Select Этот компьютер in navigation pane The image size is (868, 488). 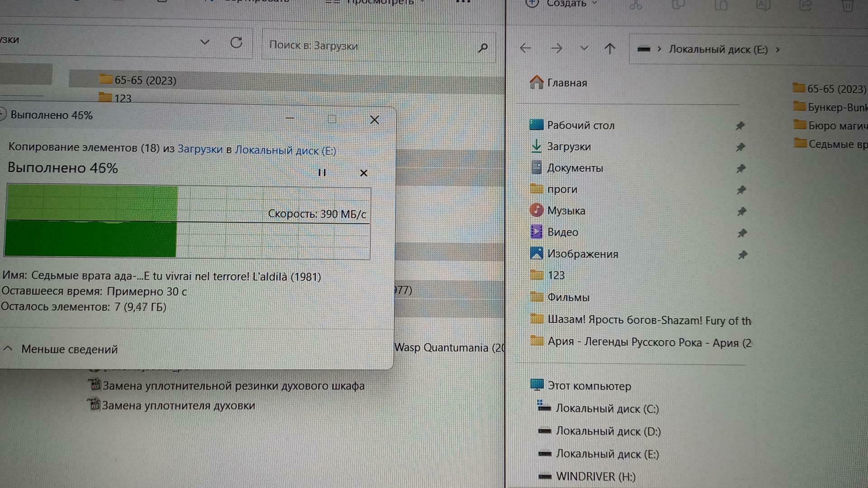click(x=581, y=385)
